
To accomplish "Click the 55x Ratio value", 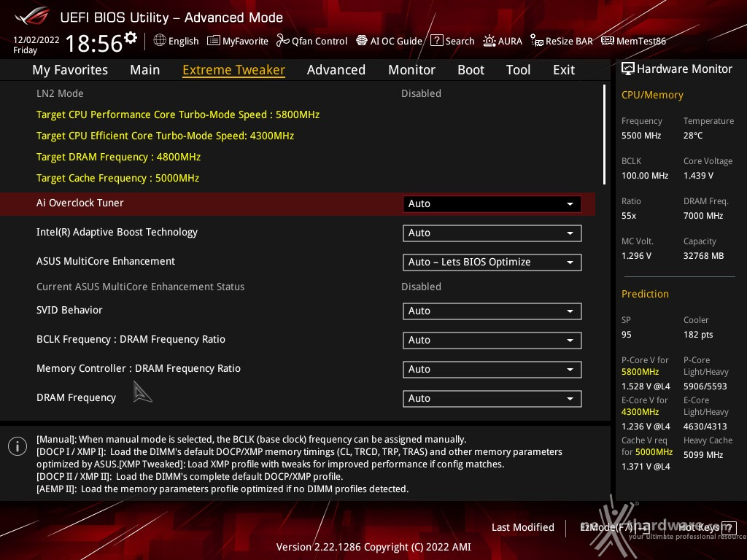I will click(x=629, y=215).
